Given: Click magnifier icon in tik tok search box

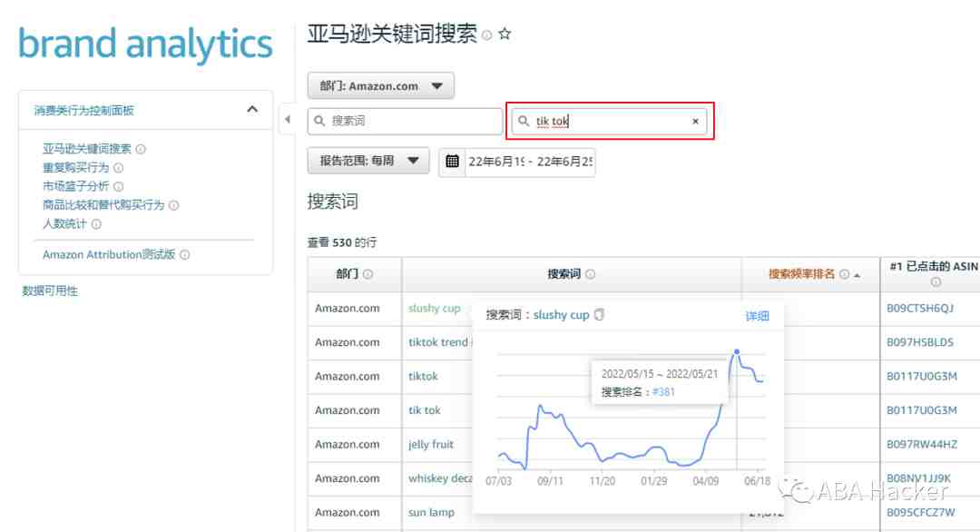Looking at the screenshot, I should click(524, 121).
